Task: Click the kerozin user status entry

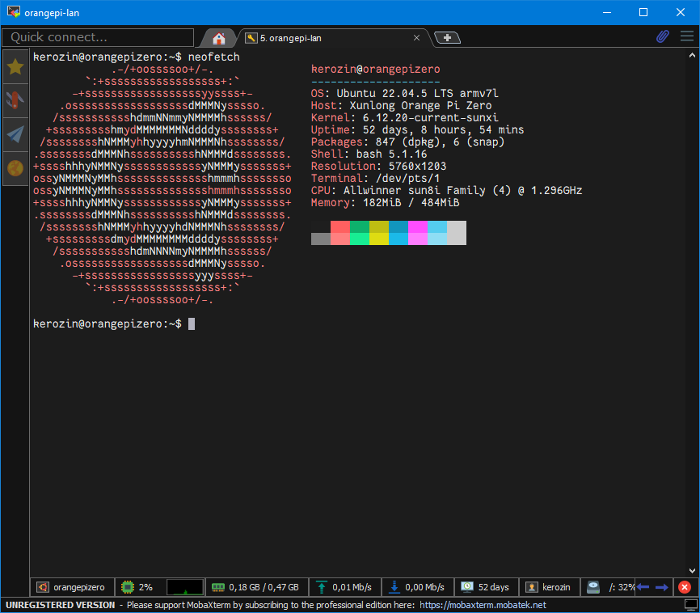Action: click(549, 587)
